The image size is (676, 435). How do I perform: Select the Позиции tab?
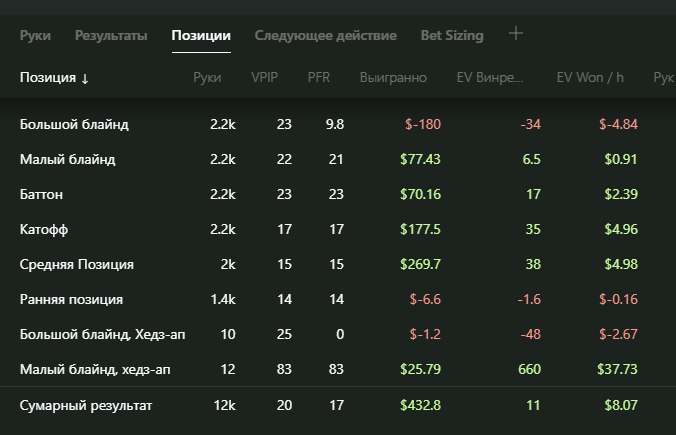pos(201,36)
